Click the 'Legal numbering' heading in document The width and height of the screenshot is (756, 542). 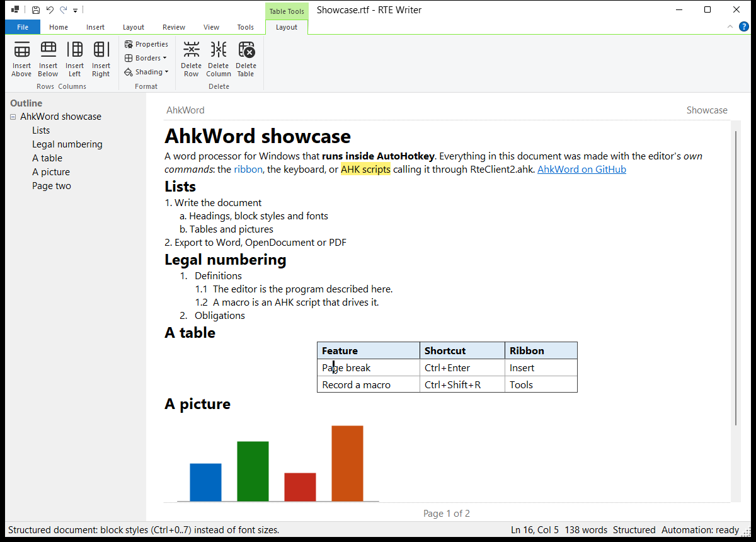pyautogui.click(x=226, y=260)
